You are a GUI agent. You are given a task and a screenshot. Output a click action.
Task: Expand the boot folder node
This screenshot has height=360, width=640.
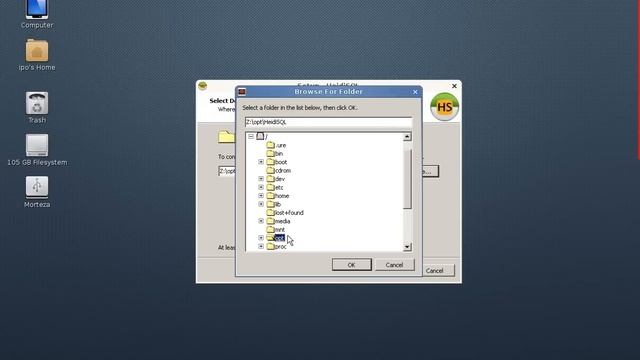coord(261,162)
